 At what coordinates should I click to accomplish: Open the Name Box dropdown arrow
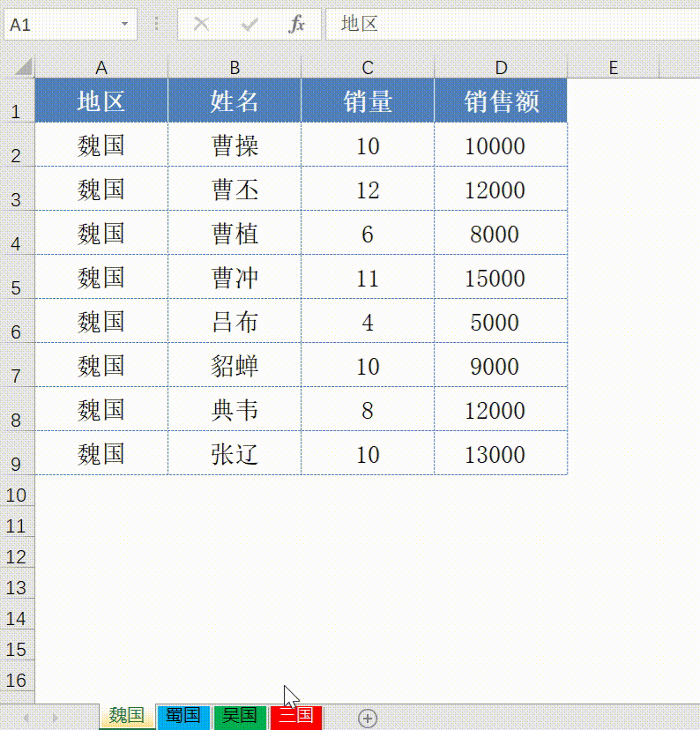coord(124,25)
